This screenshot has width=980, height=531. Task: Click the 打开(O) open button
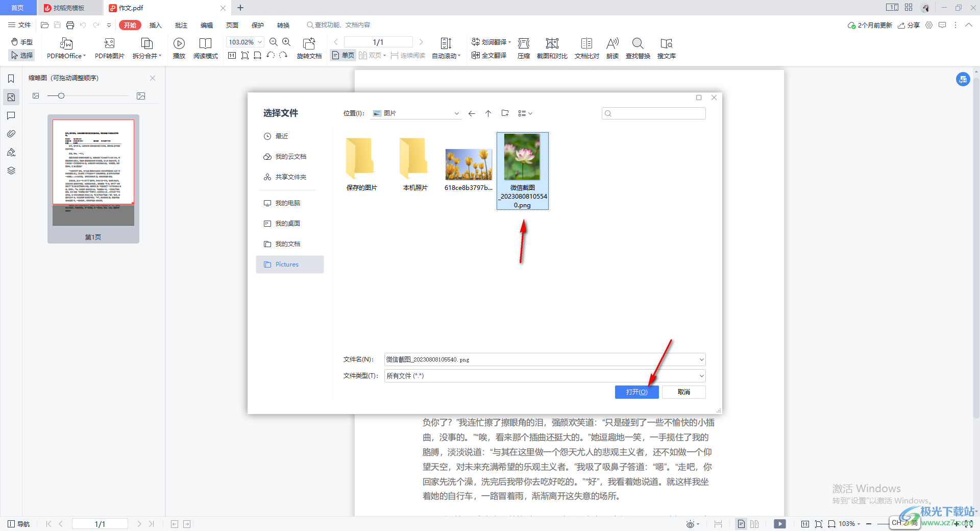click(x=636, y=392)
